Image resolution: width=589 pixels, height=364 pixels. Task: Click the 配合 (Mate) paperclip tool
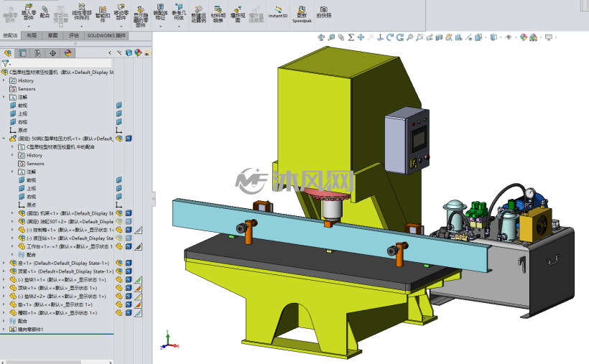(45, 11)
